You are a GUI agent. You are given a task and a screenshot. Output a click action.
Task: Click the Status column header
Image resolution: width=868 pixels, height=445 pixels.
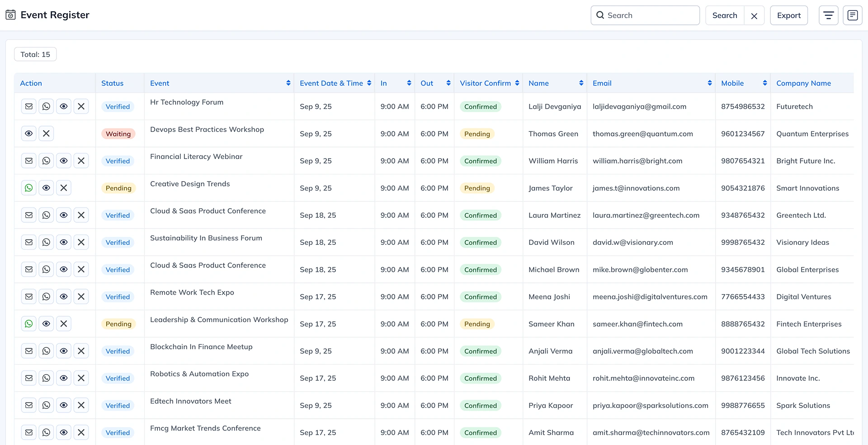(112, 83)
